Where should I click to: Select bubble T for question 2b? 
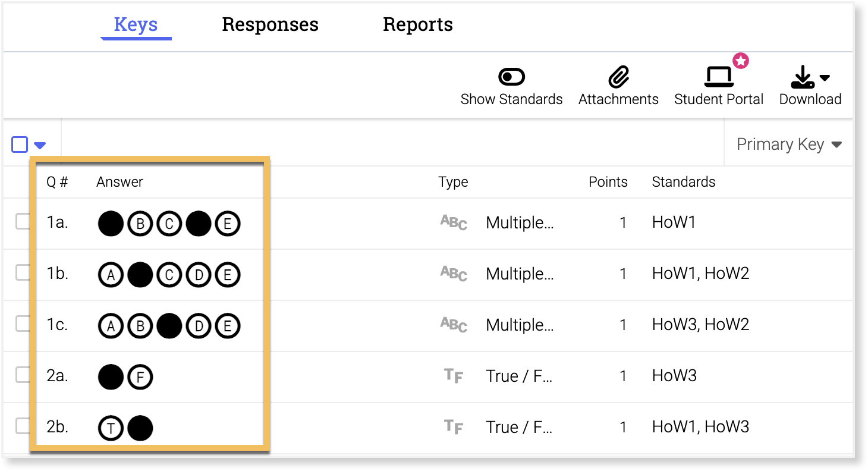click(111, 428)
